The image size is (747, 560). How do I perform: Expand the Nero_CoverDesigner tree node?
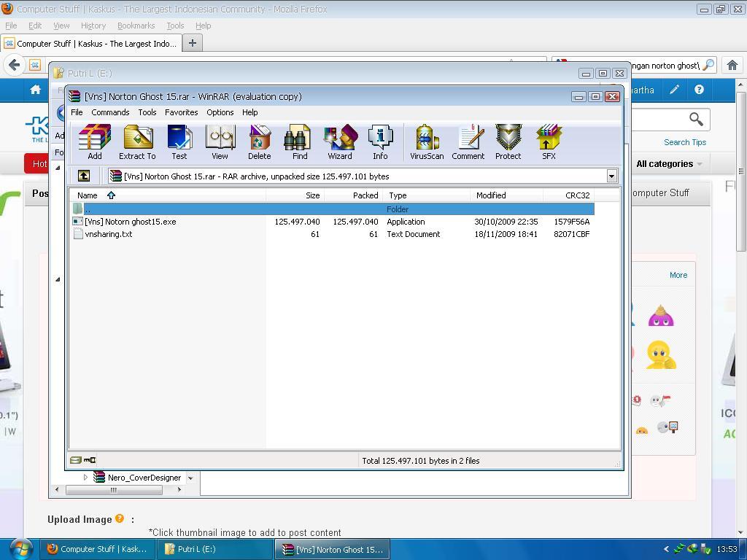click(85, 478)
